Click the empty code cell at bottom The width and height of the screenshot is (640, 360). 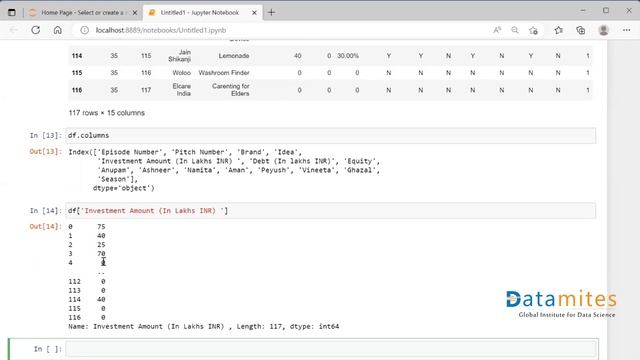tap(331, 349)
